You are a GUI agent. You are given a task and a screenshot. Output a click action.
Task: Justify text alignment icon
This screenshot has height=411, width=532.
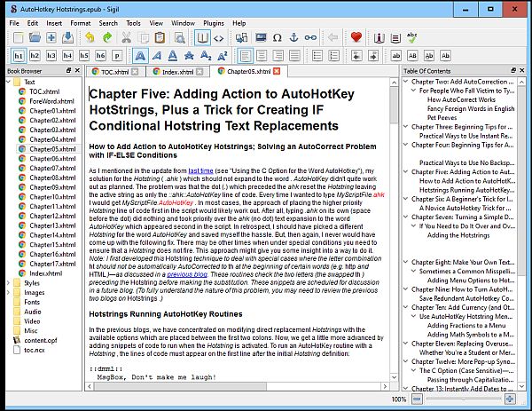(294, 56)
